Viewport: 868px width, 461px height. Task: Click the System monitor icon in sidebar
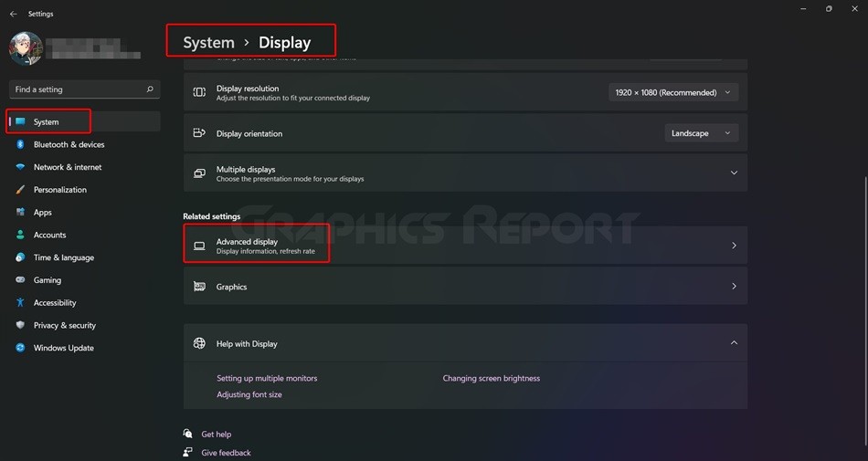pos(20,121)
